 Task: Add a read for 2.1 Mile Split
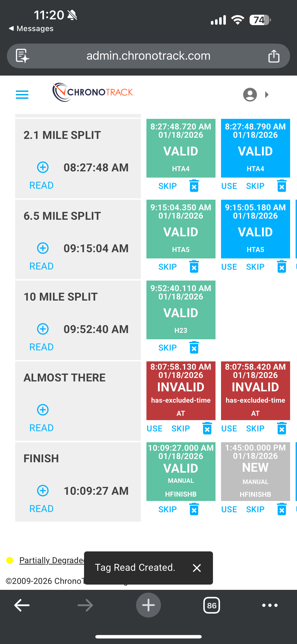(x=43, y=167)
